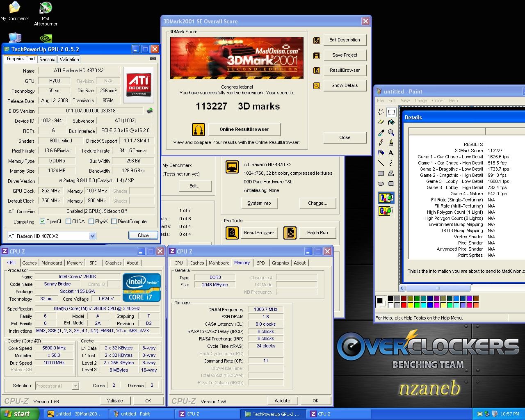Open SPD tab in CPU-Z memory window
The height and width of the screenshot is (420, 525).
(x=261, y=263)
